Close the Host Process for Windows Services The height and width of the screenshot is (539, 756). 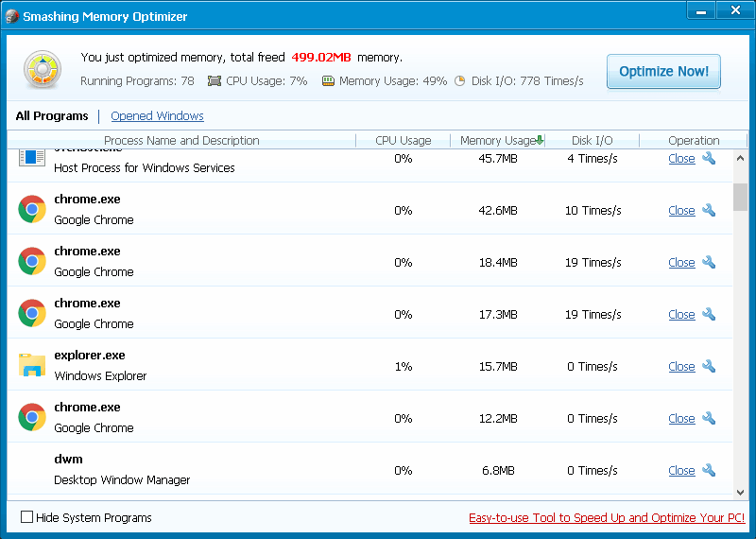[681, 159]
